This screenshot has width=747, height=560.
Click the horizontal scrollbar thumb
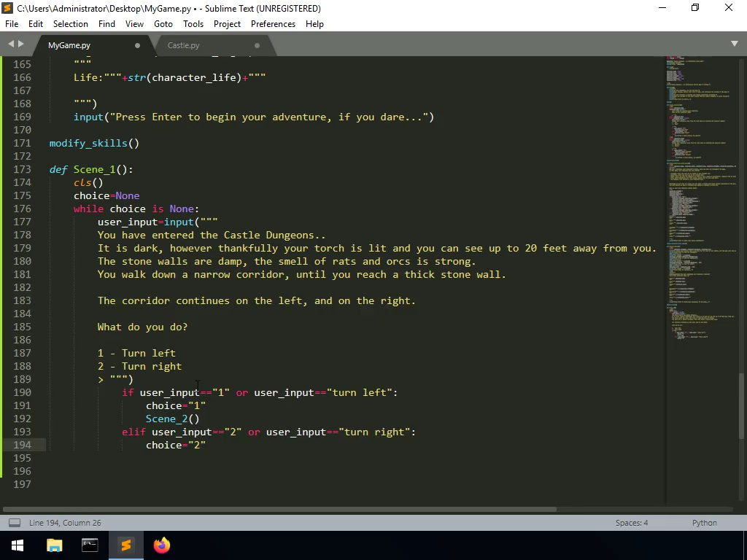pyautogui.click(x=278, y=510)
